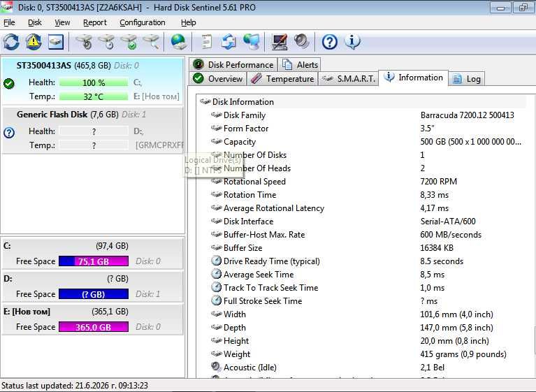
Task: Open the Report menu
Action: click(94, 22)
